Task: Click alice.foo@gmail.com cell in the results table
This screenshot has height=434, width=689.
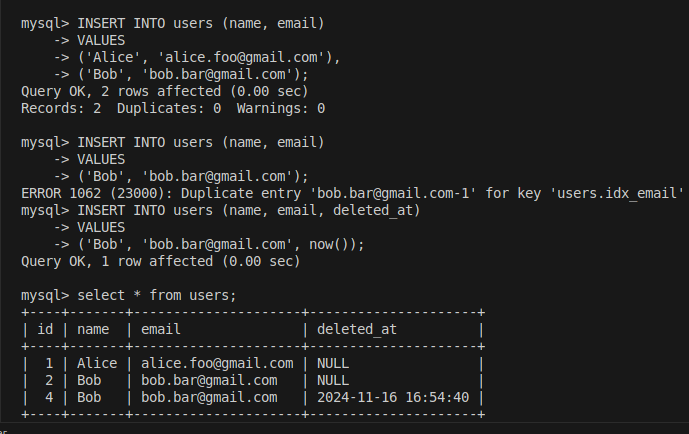Action: [216, 364]
